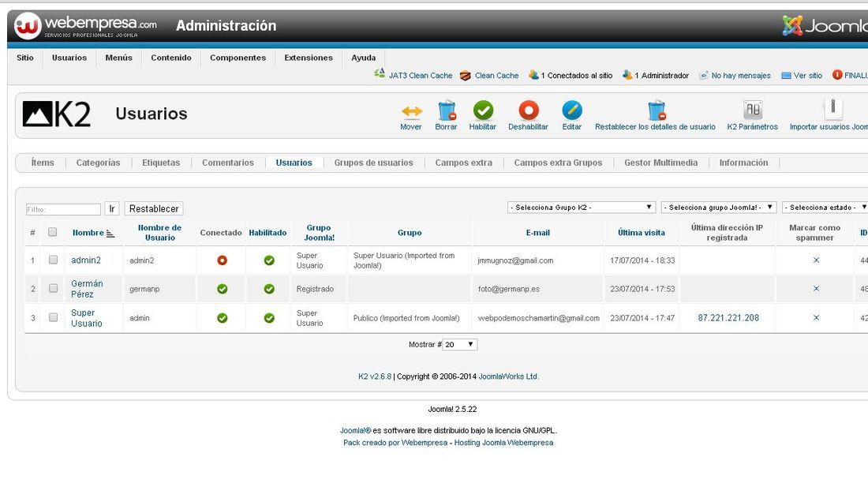868x483 pixels.
Task: Switch to the Campos extra tab
Action: point(464,163)
